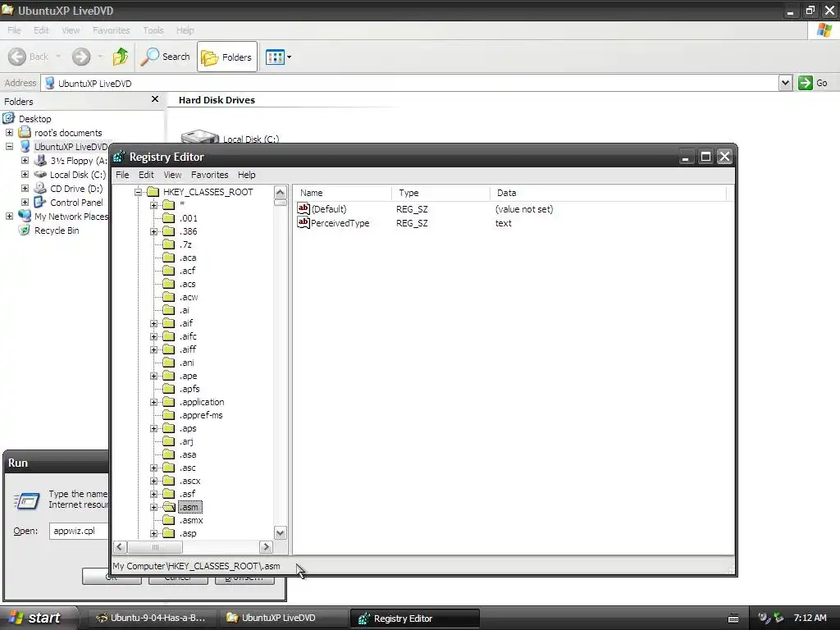Open Favorites menu in Registry Editor
The width and height of the screenshot is (840, 630).
(x=209, y=175)
